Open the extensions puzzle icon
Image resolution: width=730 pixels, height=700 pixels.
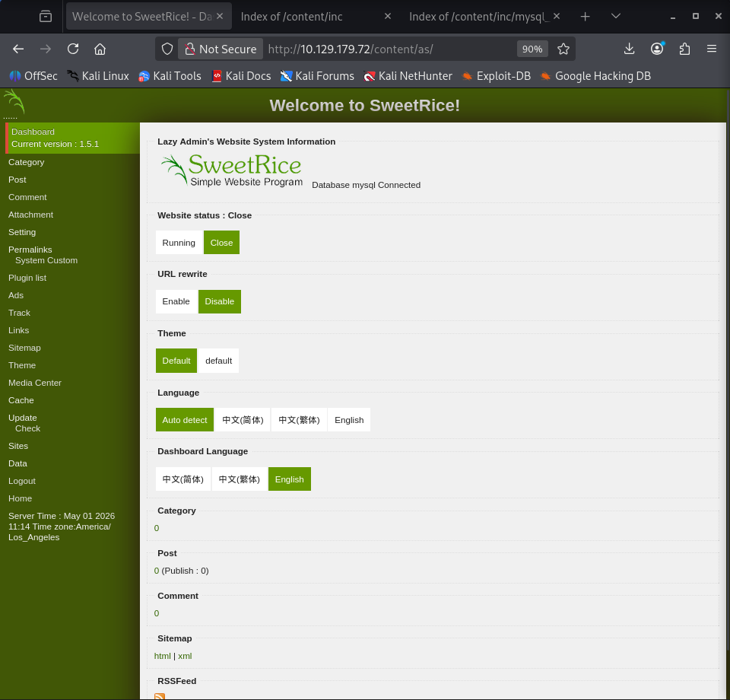click(x=684, y=49)
